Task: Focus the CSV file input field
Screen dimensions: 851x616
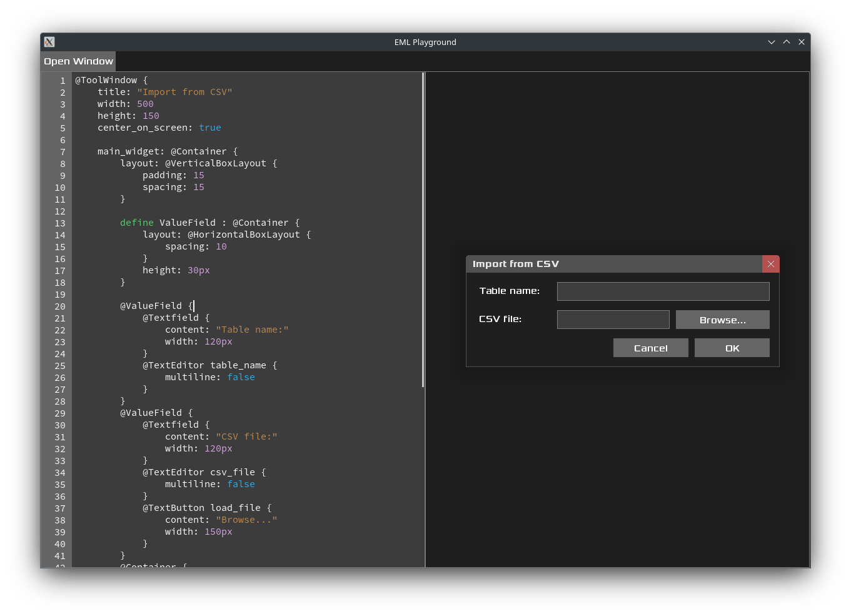Action: tap(613, 320)
